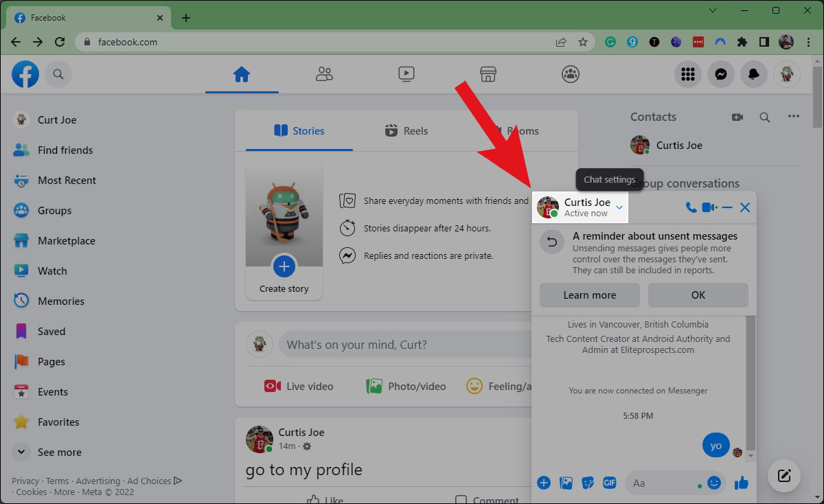Click the Advertising footer link
This screenshot has height=504, width=824.
(98, 481)
